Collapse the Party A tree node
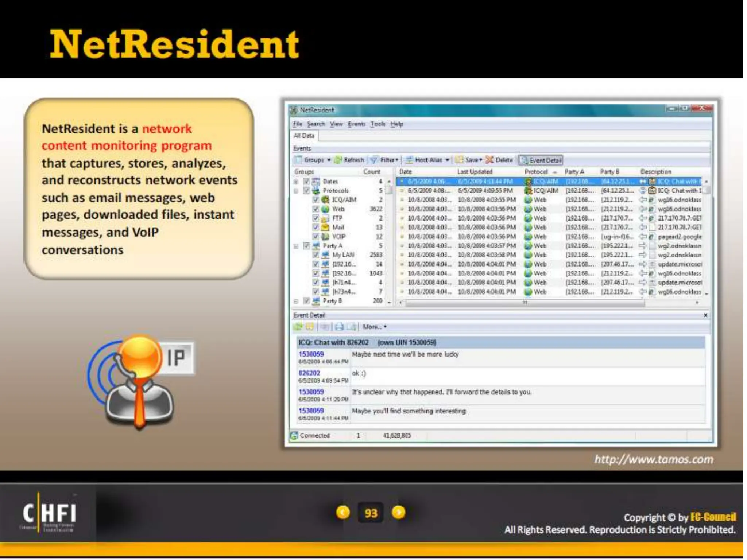 [x=296, y=246]
